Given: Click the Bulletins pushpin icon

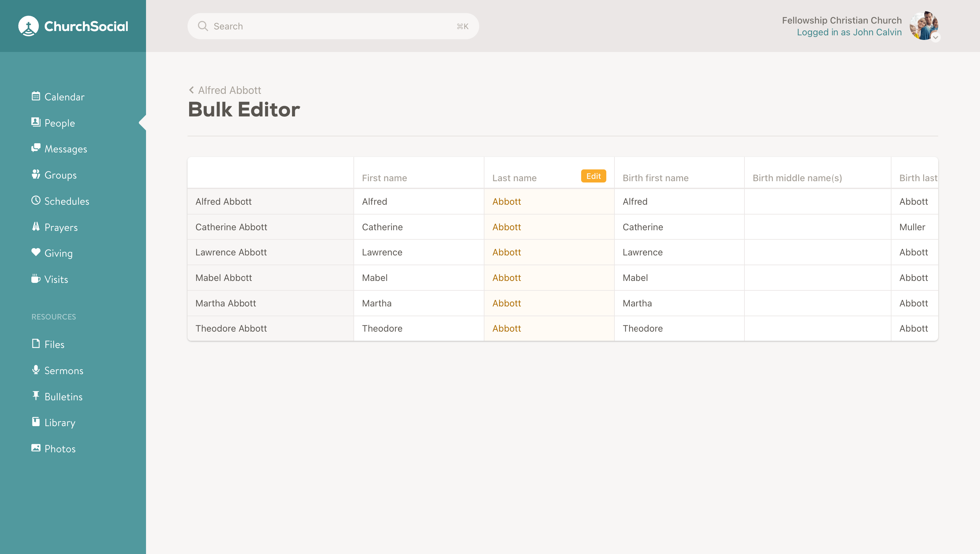Looking at the screenshot, I should coord(36,396).
